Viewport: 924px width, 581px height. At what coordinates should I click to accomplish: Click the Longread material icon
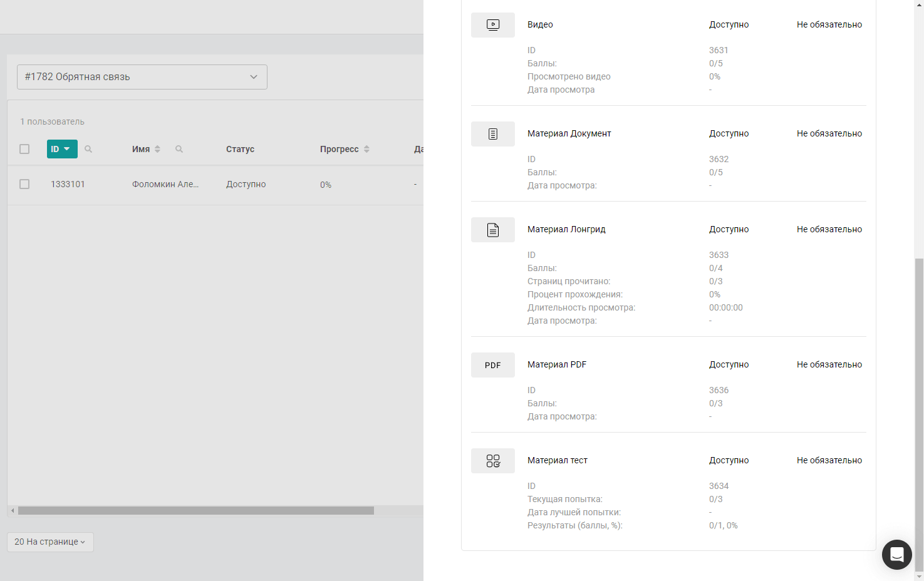(x=493, y=230)
